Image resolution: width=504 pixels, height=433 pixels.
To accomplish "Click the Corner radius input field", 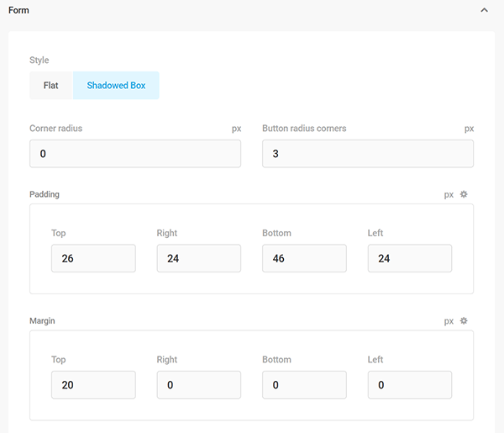I will point(135,154).
